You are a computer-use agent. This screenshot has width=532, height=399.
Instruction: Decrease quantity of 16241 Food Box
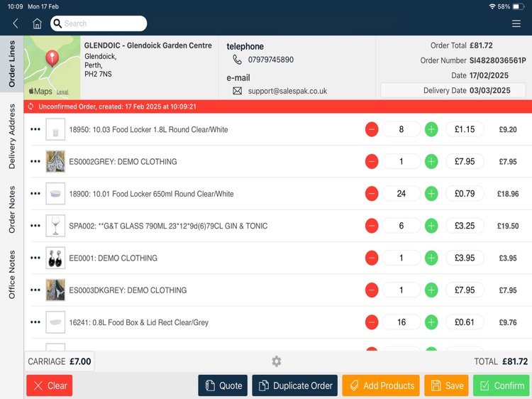pyautogui.click(x=372, y=322)
